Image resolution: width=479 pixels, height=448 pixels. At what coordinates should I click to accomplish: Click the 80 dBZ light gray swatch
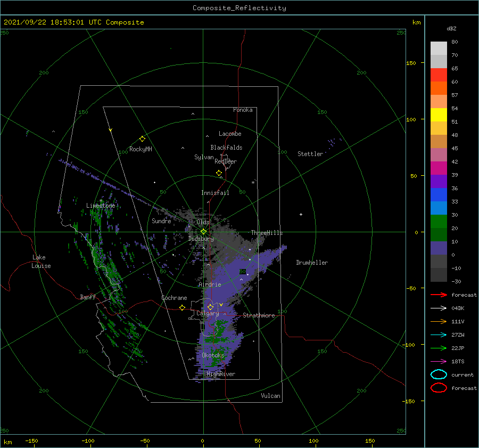[x=439, y=48]
